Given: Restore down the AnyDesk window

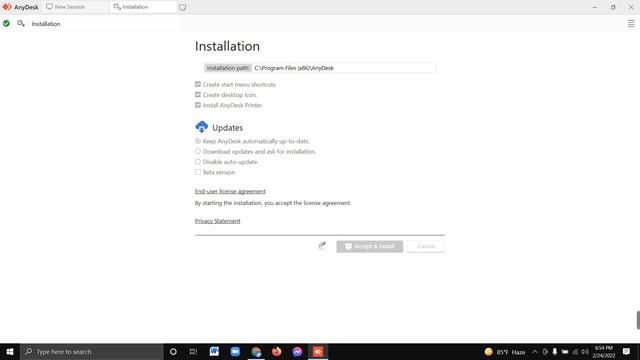Looking at the screenshot, I should (x=613, y=7).
